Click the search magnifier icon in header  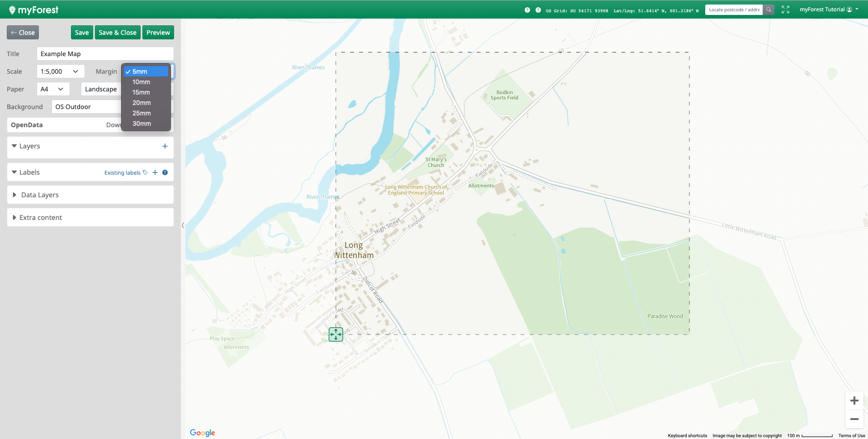(769, 10)
